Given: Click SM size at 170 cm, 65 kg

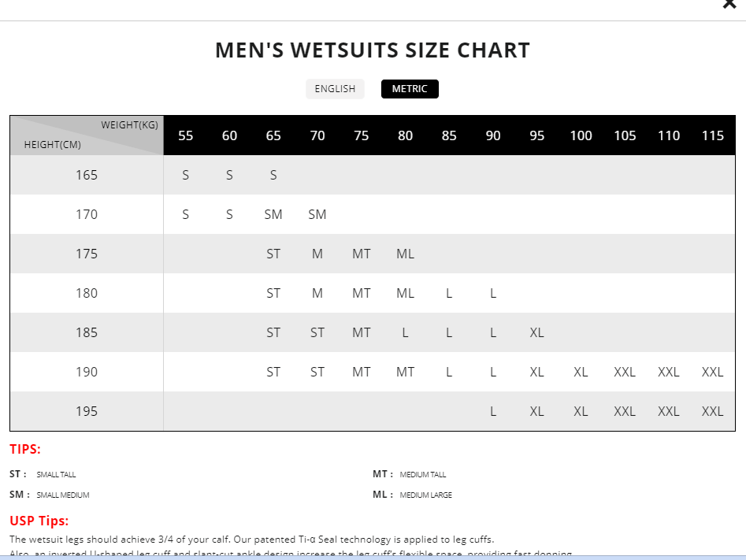Looking at the screenshot, I should (273, 214).
